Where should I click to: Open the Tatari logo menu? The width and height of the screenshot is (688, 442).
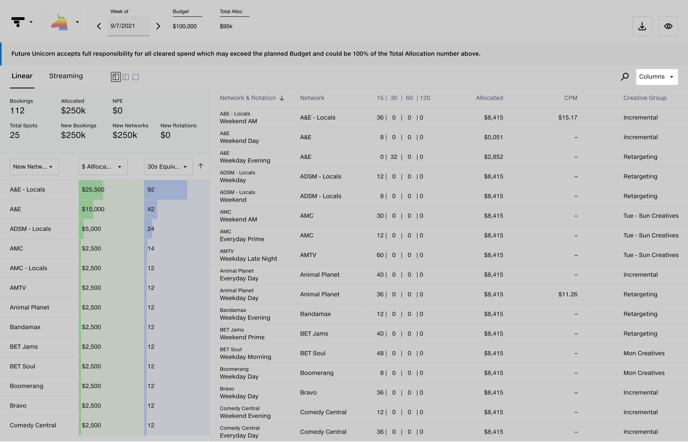pyautogui.click(x=18, y=22)
